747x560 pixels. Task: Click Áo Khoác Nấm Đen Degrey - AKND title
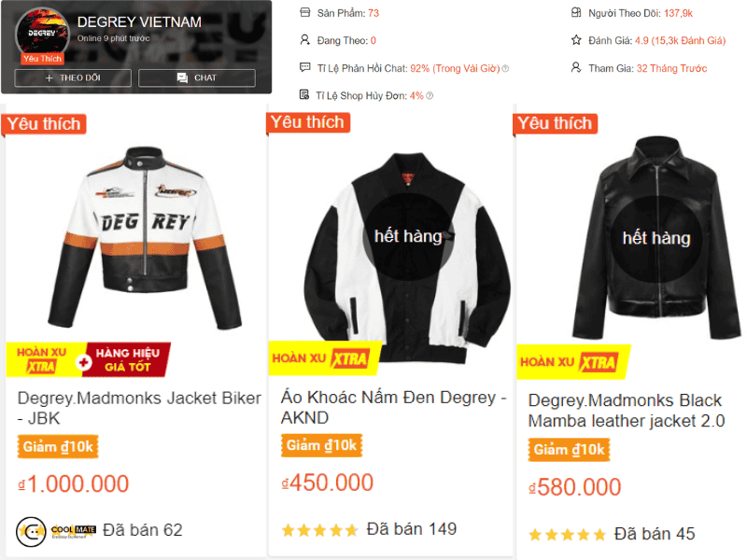[x=393, y=407]
